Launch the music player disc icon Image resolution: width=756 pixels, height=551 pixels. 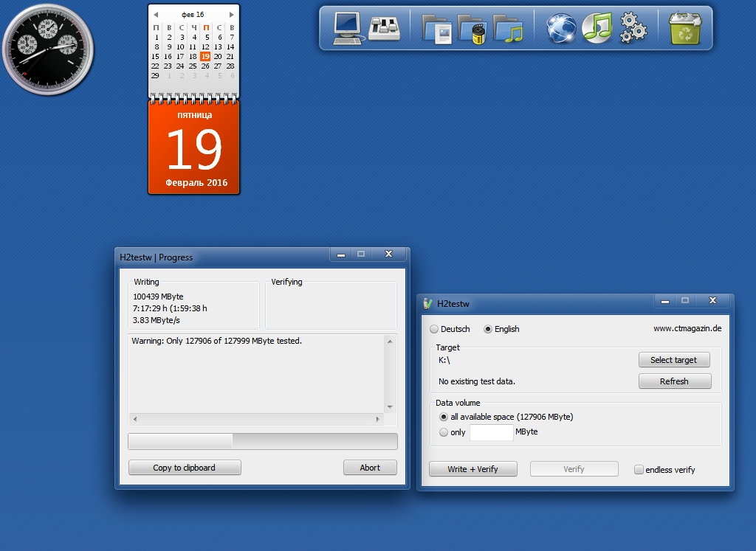597,28
